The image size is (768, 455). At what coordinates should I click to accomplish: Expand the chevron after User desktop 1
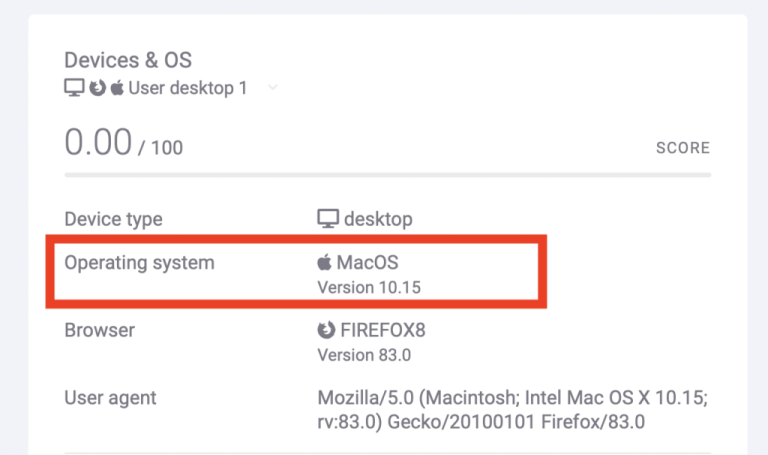[x=273, y=88]
